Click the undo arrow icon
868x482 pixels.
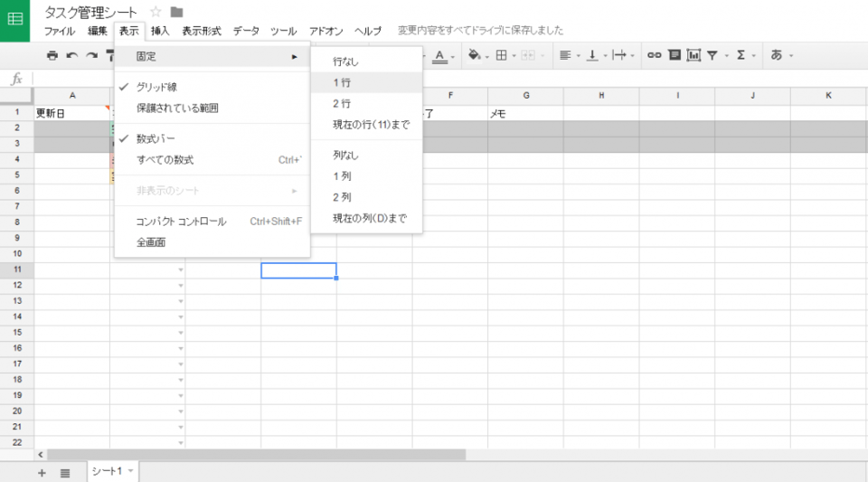[x=72, y=56]
